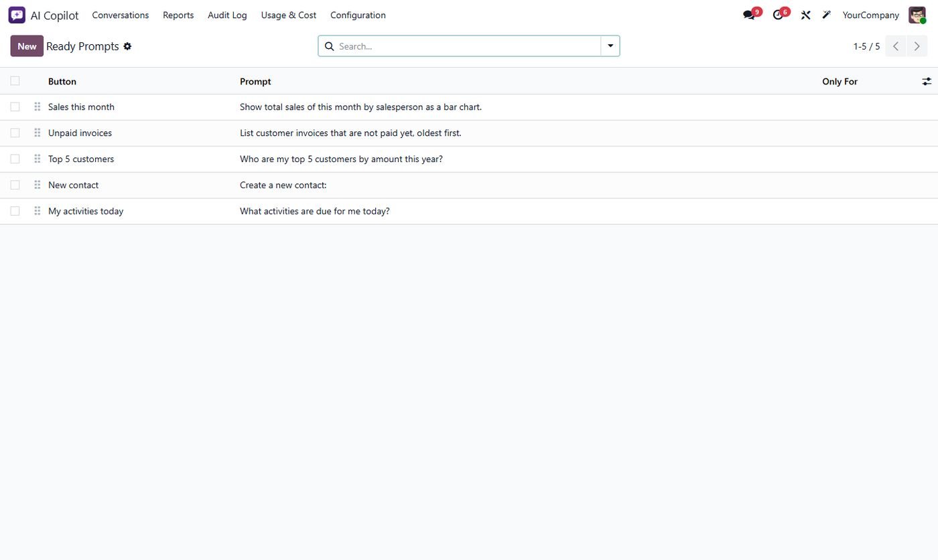Click drag handle of Top 5 customers row
This screenshot has height=560, width=938.
coord(38,159)
